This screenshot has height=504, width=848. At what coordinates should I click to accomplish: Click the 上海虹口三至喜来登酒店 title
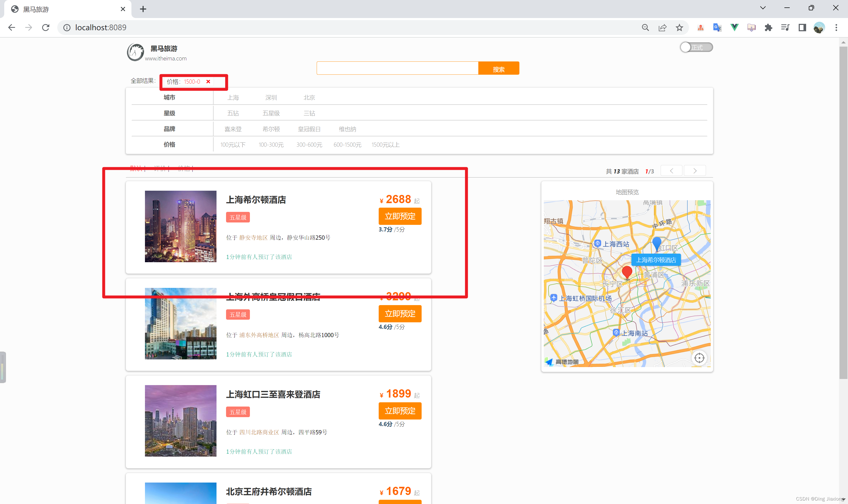(x=273, y=394)
